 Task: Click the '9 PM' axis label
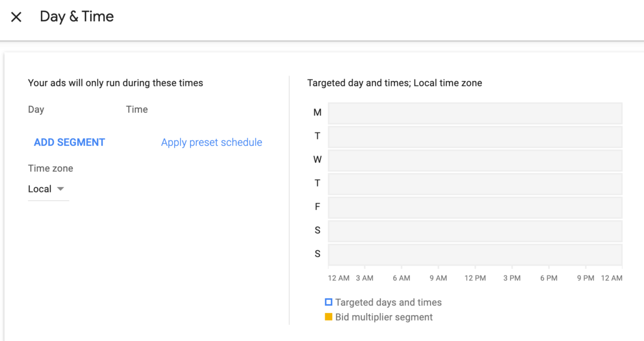(586, 278)
